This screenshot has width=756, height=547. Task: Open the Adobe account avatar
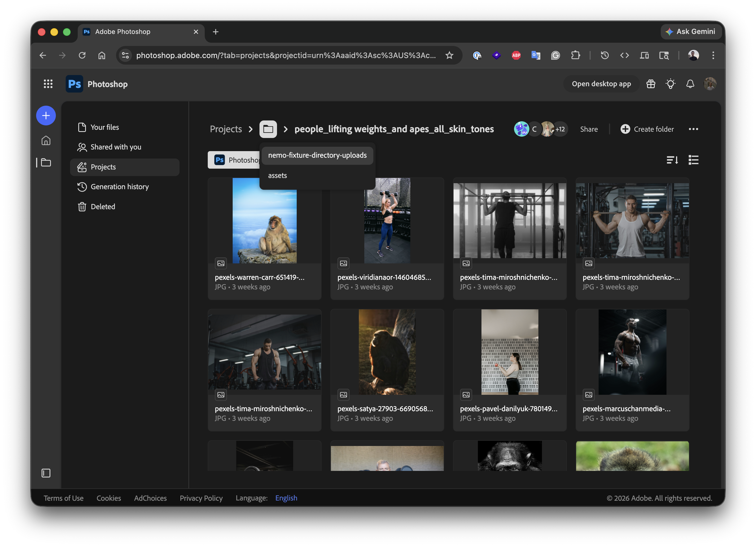point(710,84)
